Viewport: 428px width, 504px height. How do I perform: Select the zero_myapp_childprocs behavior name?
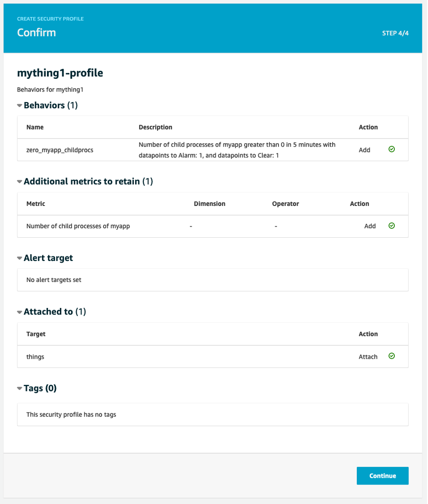pyautogui.click(x=60, y=150)
